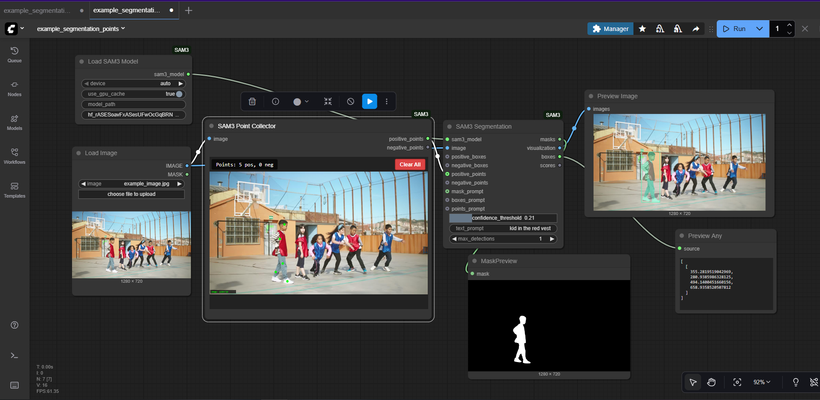Click the share arrow icon
This screenshot has width=820, height=400.
tap(696, 29)
